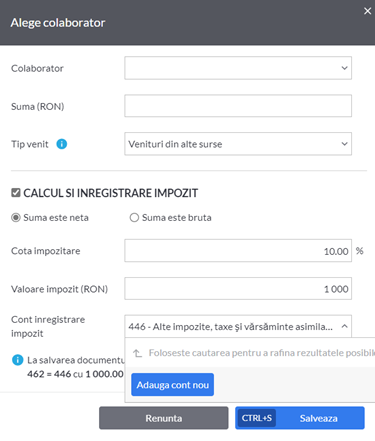Click the Salveaza button
This screenshot has height=441, width=375.
click(300, 418)
